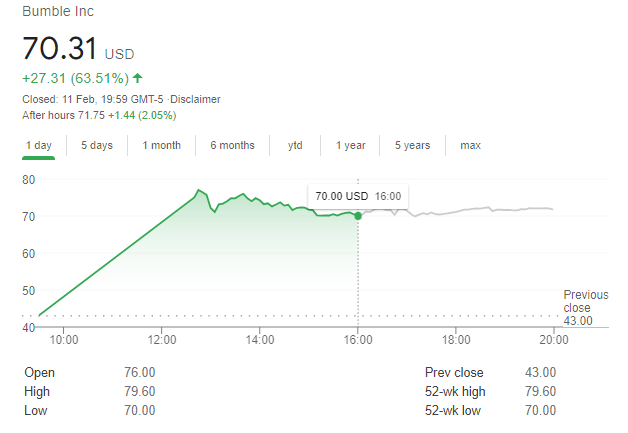This screenshot has width=628, height=433.
Task: Click the peak of the green price line
Action: (x=198, y=189)
